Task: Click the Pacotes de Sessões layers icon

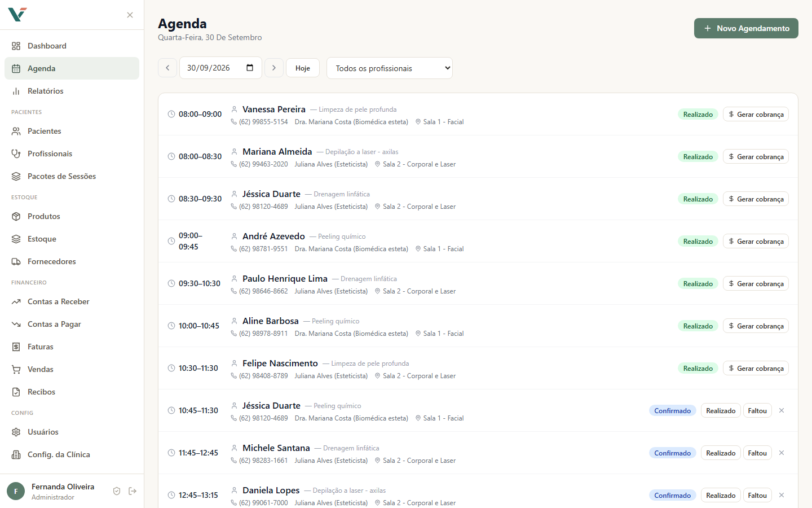Action: [16, 176]
